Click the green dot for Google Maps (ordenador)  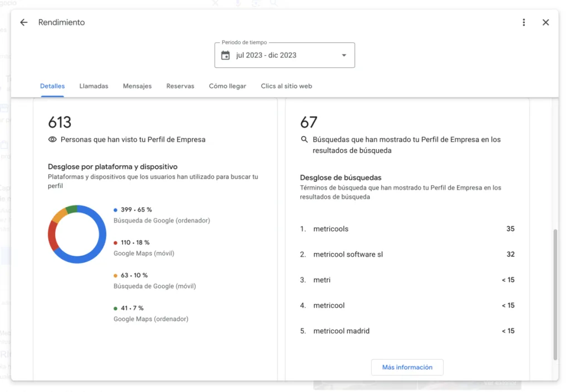(115, 308)
